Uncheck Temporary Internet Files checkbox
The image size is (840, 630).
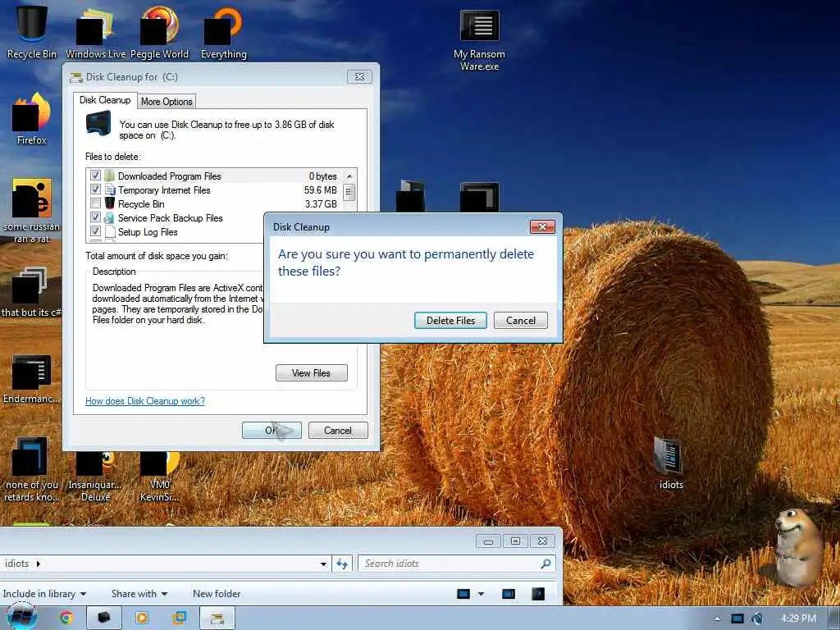[95, 189]
